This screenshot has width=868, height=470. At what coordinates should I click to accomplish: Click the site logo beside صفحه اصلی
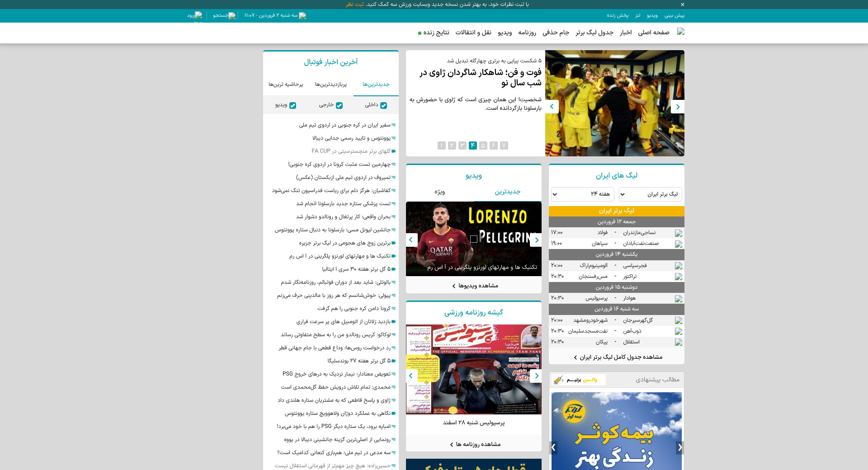681,32
